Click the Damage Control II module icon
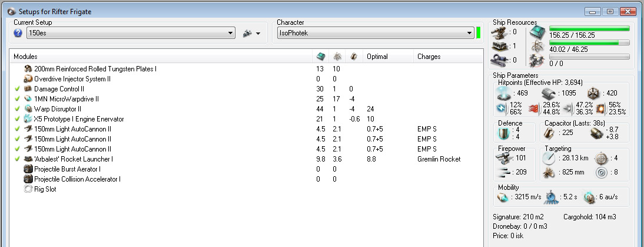 click(28, 89)
